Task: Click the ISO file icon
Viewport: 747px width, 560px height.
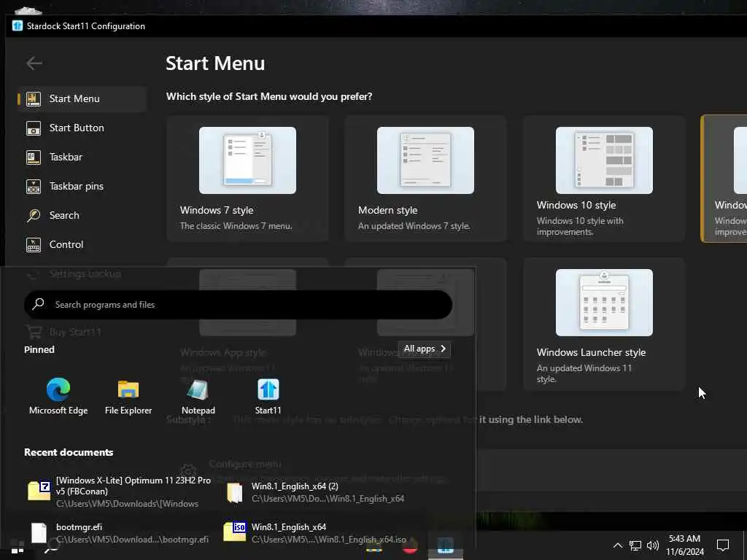Action: pyautogui.click(x=234, y=532)
